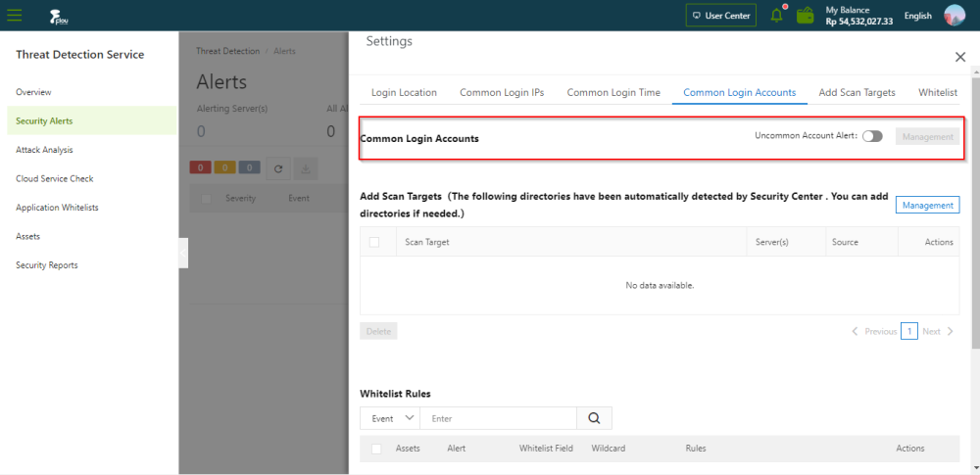
Task: Select Security Alerts in the sidebar
Action: coord(92,120)
